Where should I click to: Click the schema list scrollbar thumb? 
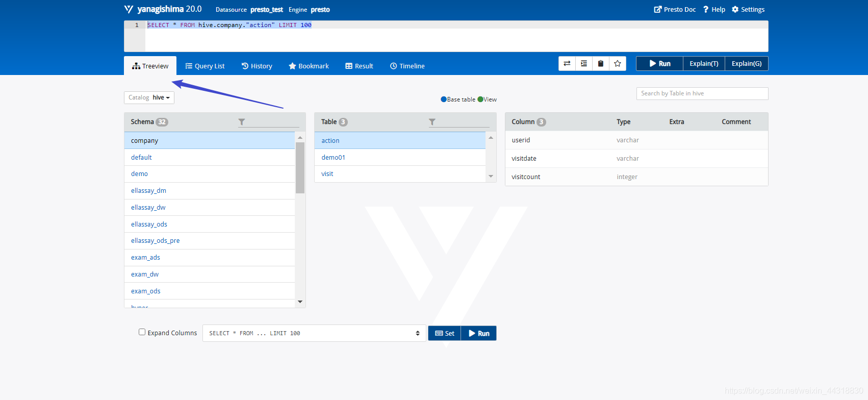tap(300, 167)
